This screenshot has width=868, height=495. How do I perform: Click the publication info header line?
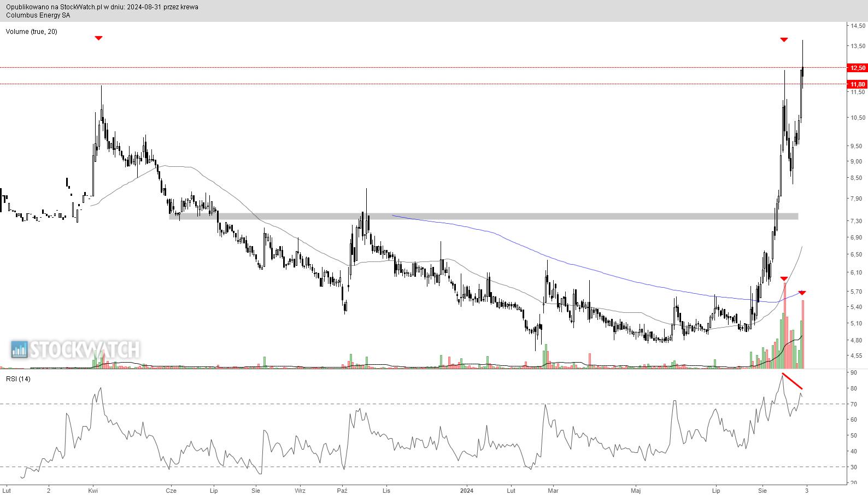(102, 7)
